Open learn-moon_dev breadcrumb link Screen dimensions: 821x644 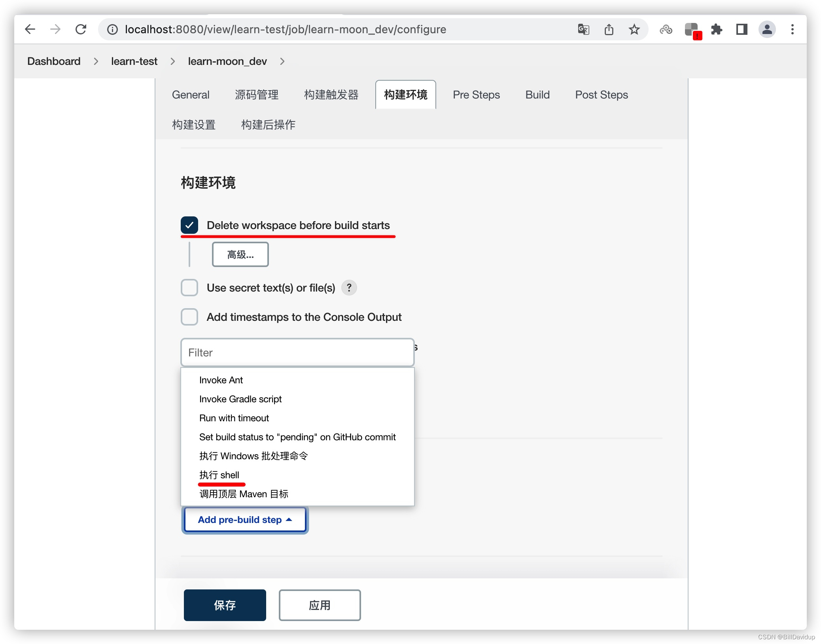[x=227, y=61]
